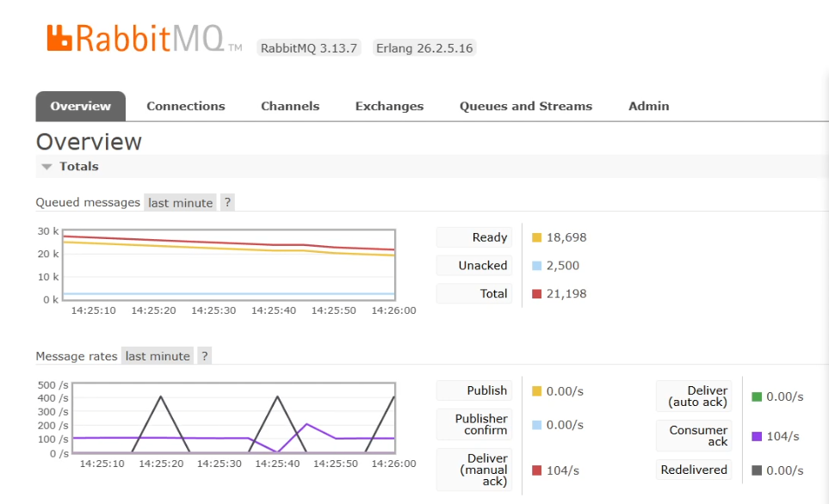Click the Overview tab
This screenshot has width=829, height=504.
click(x=80, y=106)
